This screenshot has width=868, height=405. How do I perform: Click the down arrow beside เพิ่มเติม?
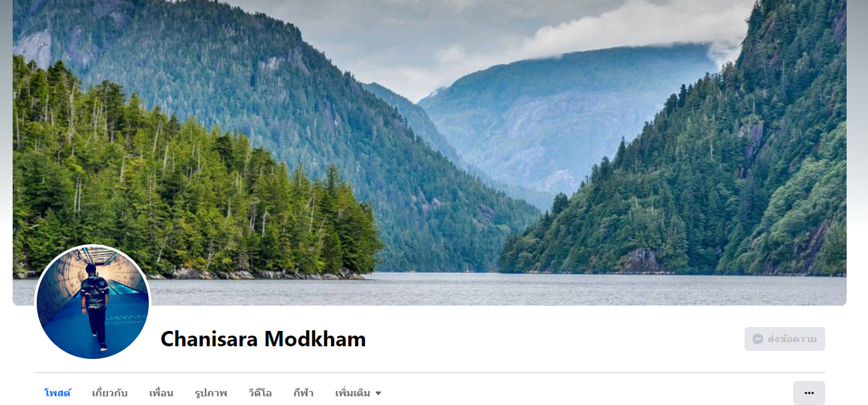click(378, 394)
